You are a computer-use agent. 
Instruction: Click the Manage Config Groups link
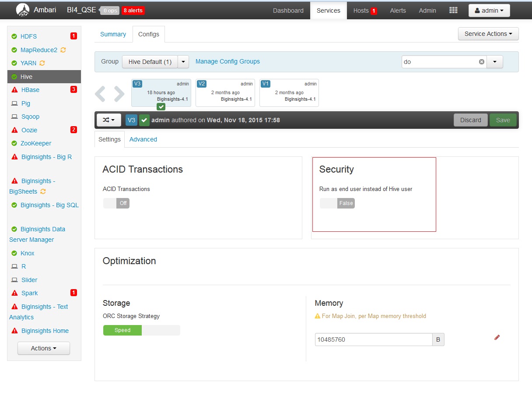coord(227,62)
